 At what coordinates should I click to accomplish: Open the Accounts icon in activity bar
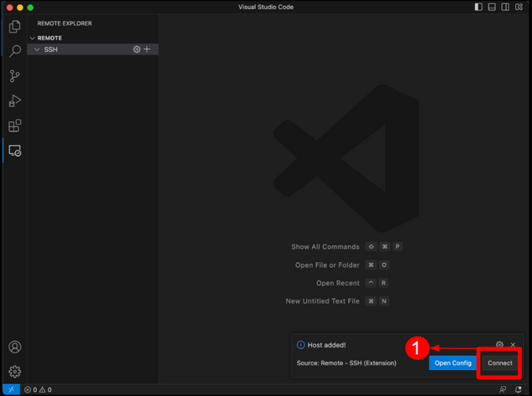click(14, 347)
